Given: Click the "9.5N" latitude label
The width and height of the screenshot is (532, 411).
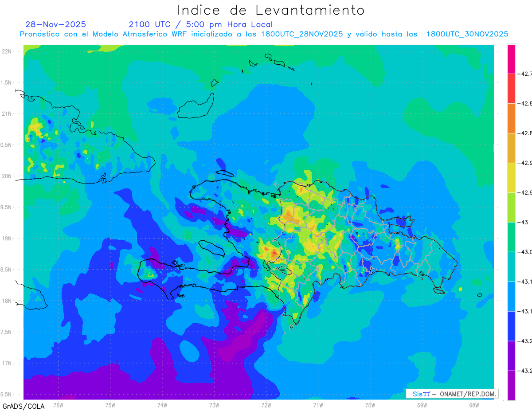Looking at the screenshot, I should [7, 207].
